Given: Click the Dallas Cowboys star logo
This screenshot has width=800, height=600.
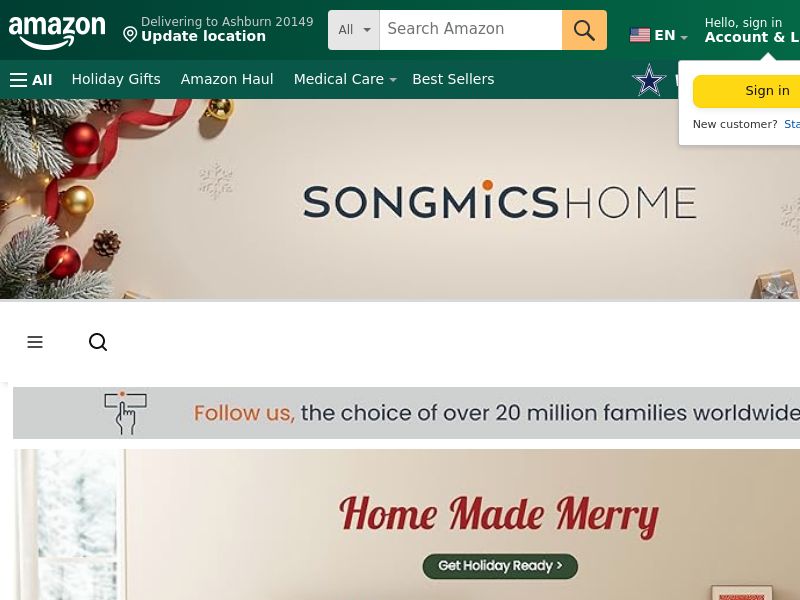Looking at the screenshot, I should pyautogui.click(x=649, y=80).
